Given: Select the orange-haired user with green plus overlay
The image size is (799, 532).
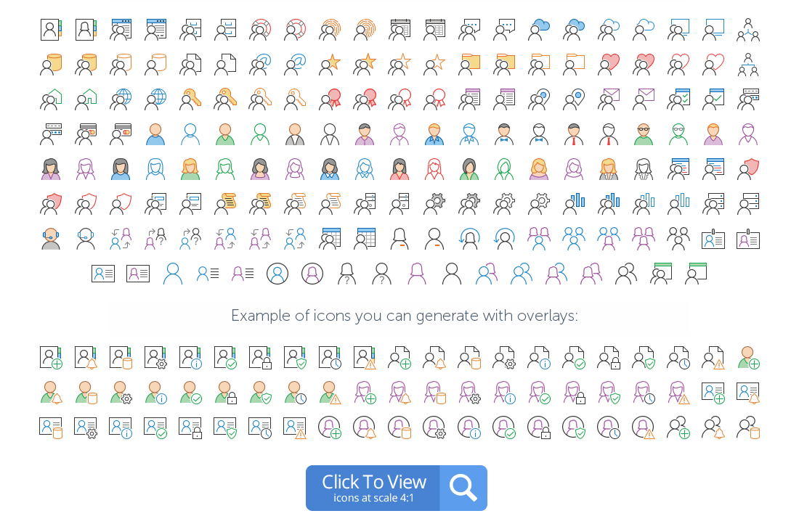Looking at the screenshot, I should (749, 357).
